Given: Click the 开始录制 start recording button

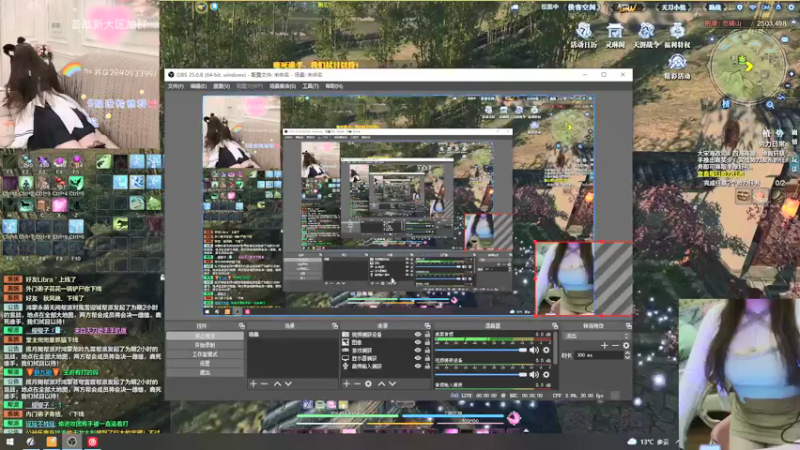Looking at the screenshot, I should 205,345.
